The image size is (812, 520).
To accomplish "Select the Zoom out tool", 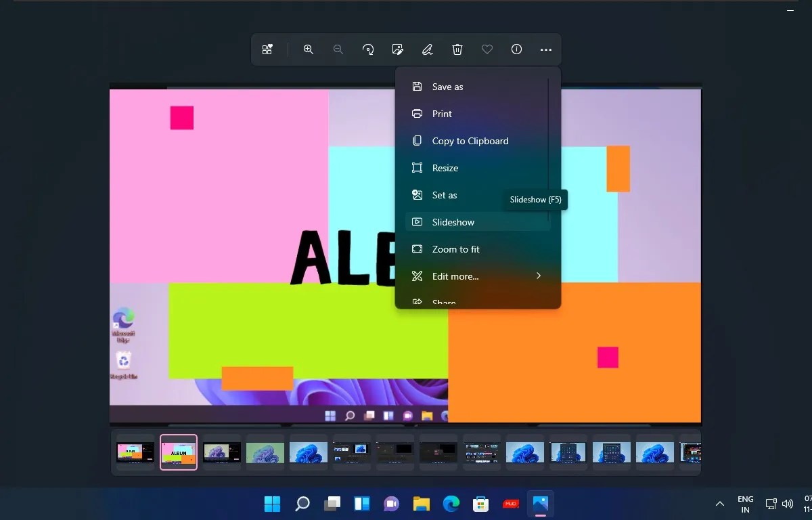I will pyautogui.click(x=338, y=49).
